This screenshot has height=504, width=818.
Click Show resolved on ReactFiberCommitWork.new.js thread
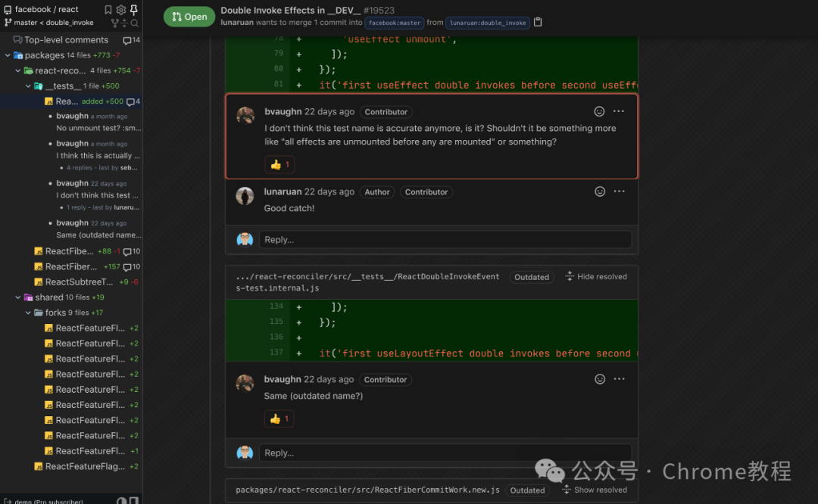pos(595,490)
